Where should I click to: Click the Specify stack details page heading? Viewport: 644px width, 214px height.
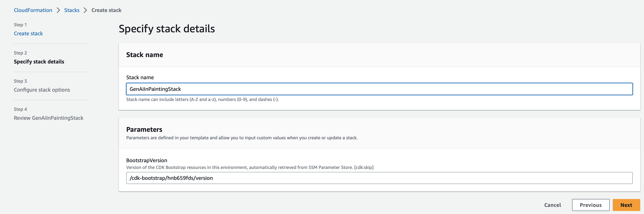pyautogui.click(x=167, y=29)
